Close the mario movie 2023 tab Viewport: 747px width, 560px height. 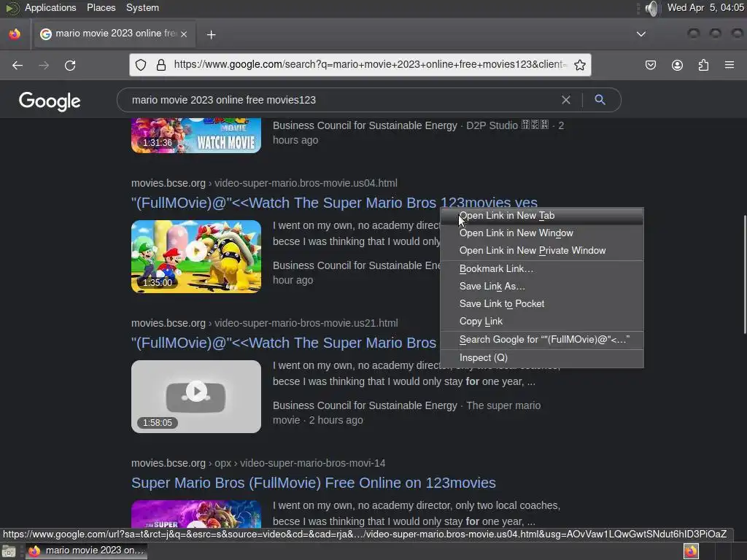tap(184, 34)
